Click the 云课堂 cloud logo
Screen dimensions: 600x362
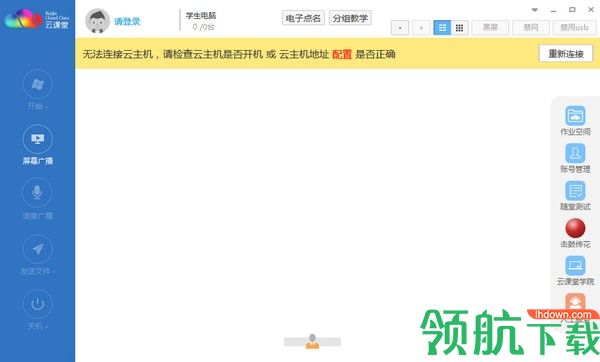[x=37, y=19]
